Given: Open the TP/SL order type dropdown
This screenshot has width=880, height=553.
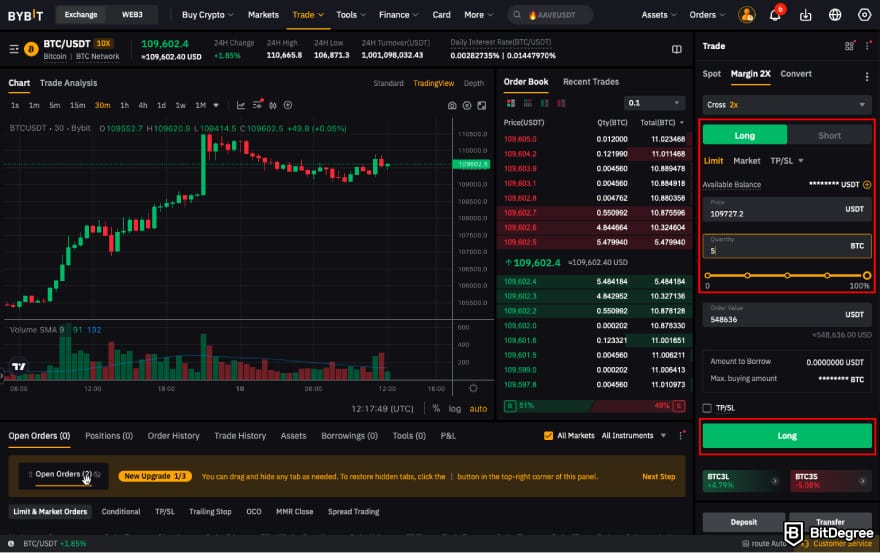Looking at the screenshot, I should 787,161.
